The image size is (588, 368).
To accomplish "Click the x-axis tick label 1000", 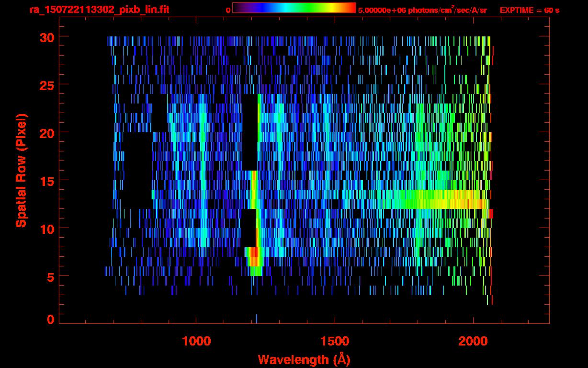I will tap(196, 341).
